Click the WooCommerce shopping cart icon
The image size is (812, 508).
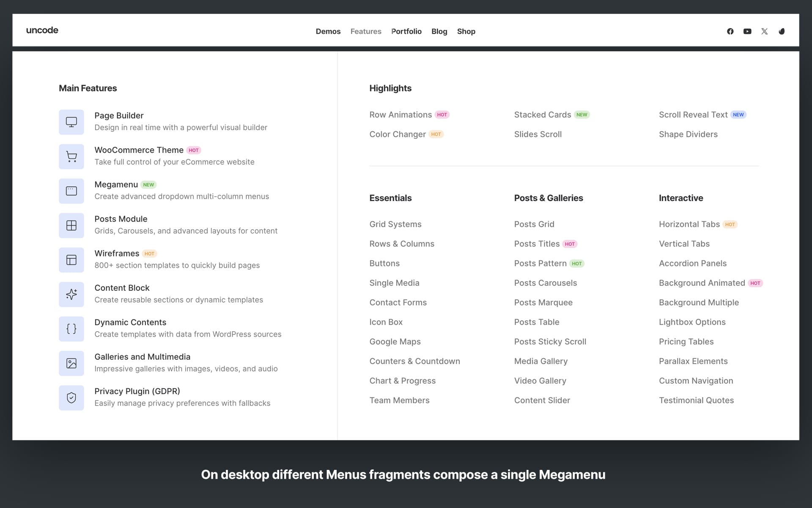[x=71, y=157]
